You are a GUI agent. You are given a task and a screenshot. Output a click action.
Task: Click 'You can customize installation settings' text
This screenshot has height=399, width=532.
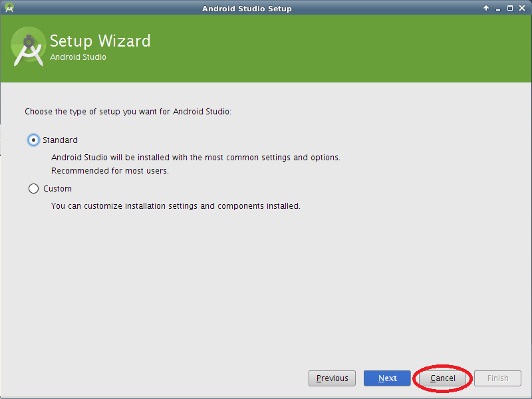click(176, 206)
